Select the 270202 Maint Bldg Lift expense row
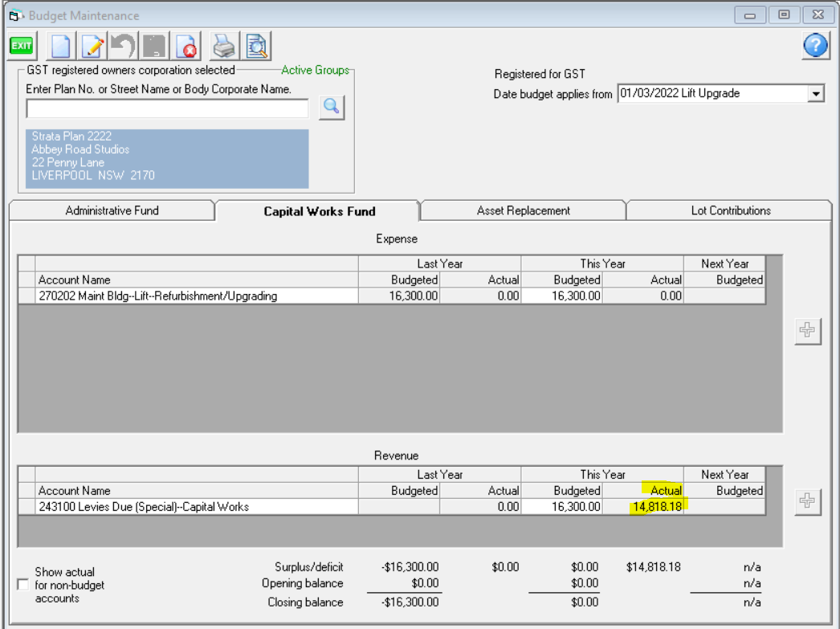The height and width of the screenshot is (629, 840). coord(197,296)
